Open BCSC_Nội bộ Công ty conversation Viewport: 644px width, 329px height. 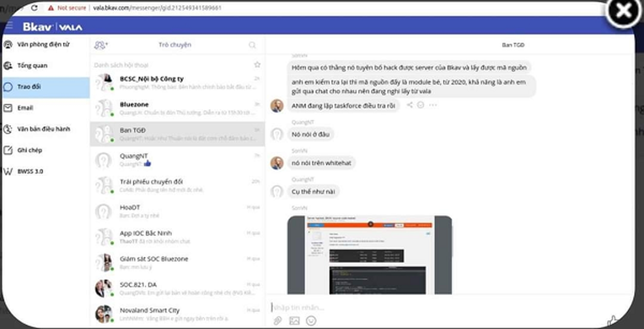point(177,83)
